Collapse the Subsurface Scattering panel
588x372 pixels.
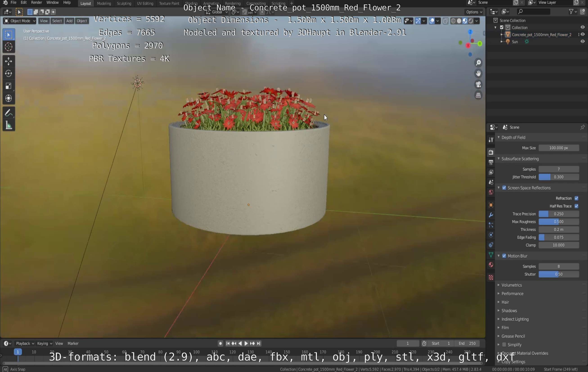[x=520, y=159]
